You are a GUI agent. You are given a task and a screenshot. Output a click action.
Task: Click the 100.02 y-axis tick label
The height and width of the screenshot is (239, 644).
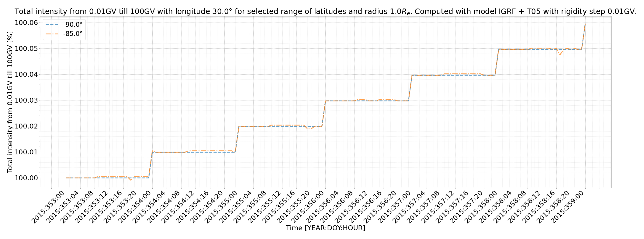tap(26, 126)
